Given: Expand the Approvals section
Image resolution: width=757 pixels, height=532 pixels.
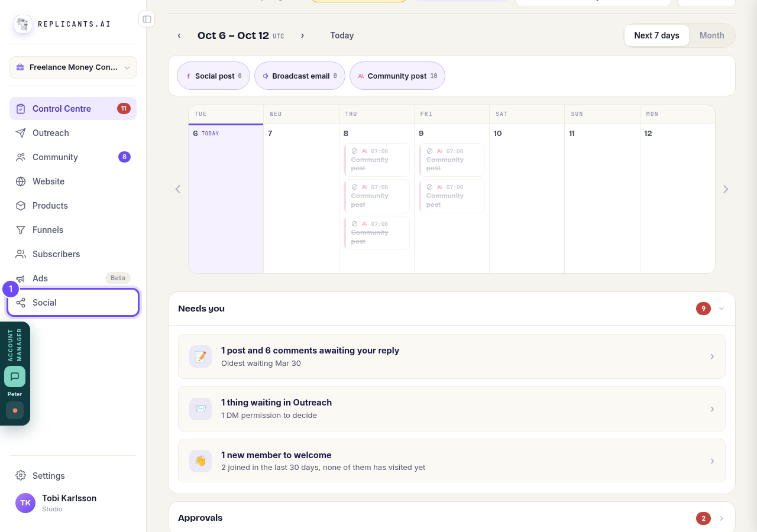Looking at the screenshot, I should click(x=722, y=518).
